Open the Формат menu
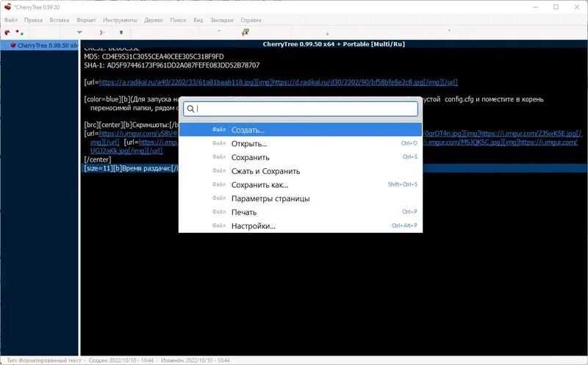Viewport: 588px width, 365px height. [x=86, y=20]
